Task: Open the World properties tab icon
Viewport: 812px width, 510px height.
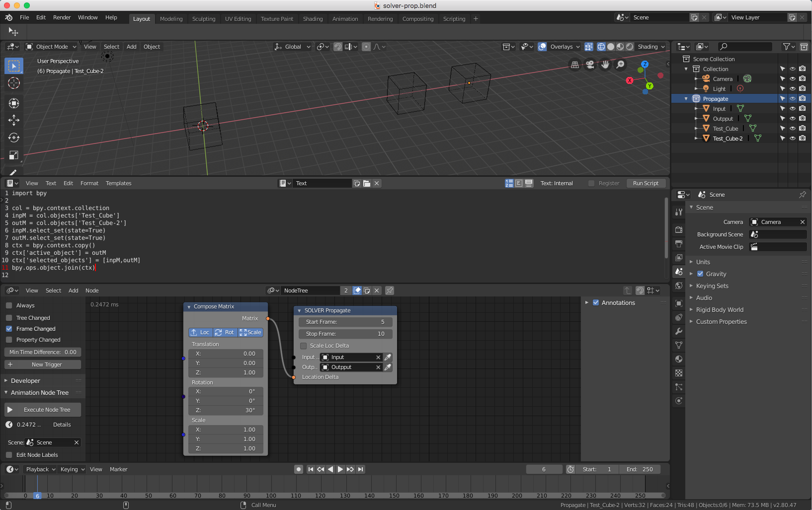Action: (x=679, y=286)
